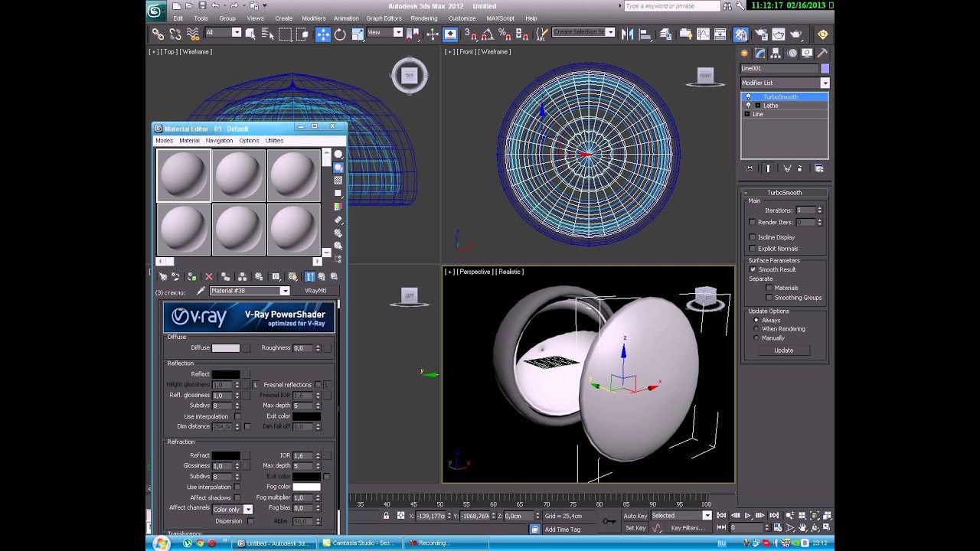Enable Explicit Normals checkbox
The height and width of the screenshot is (551, 980).
coord(752,249)
